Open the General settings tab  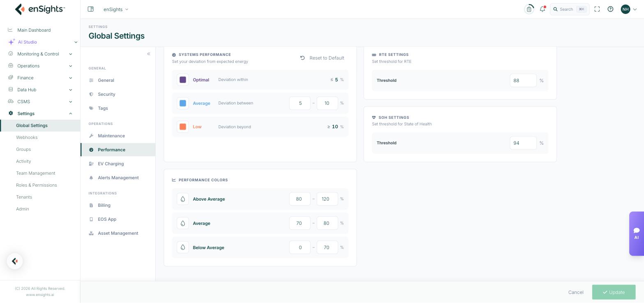[118, 80]
